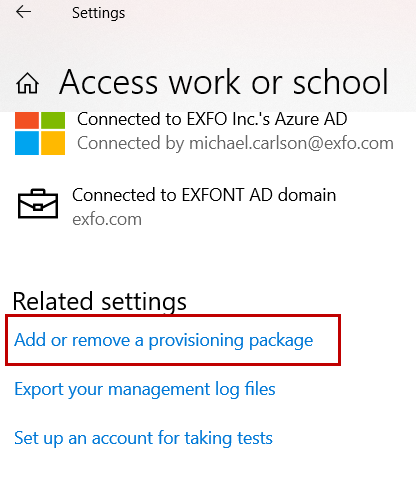Click blue square of Microsoft logo
This screenshot has height=504, width=416.
tap(27, 143)
